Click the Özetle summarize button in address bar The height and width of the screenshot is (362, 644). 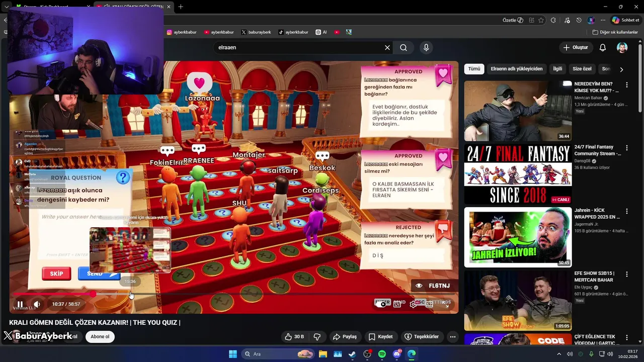tap(513, 20)
